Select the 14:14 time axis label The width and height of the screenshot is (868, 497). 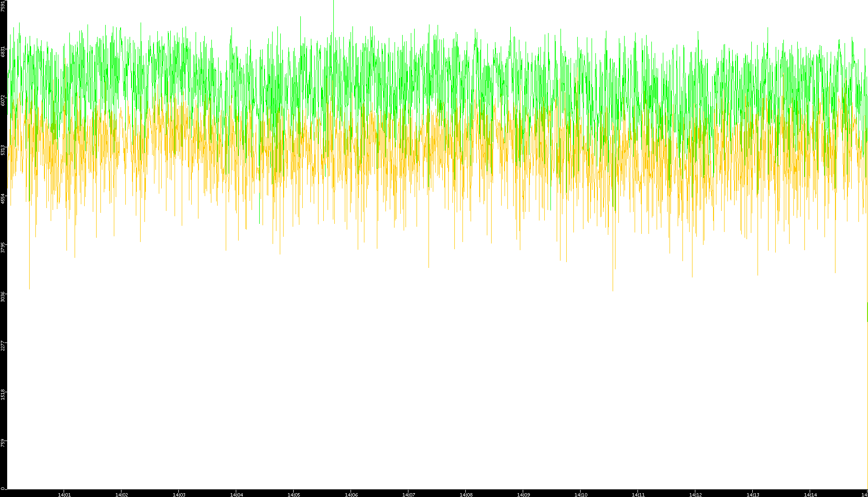pyautogui.click(x=810, y=495)
